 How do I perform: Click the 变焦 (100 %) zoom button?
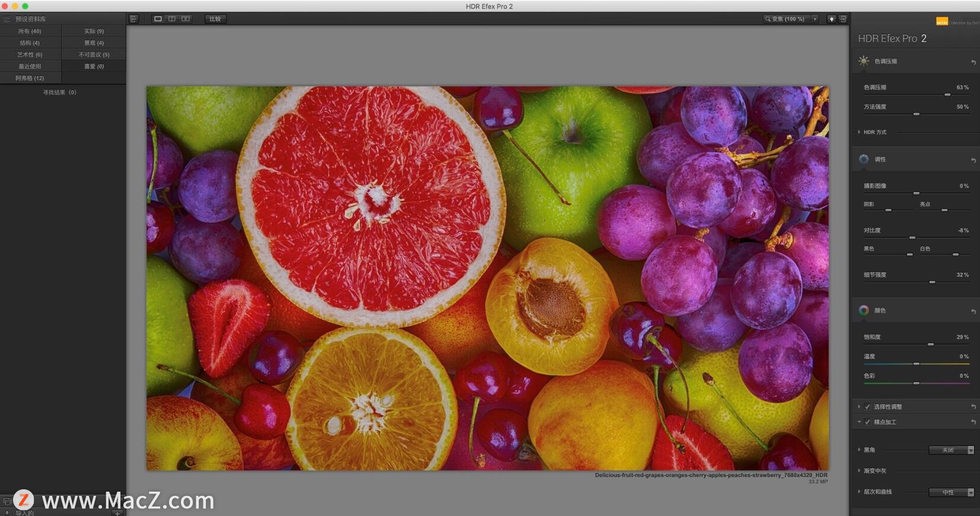click(x=788, y=19)
